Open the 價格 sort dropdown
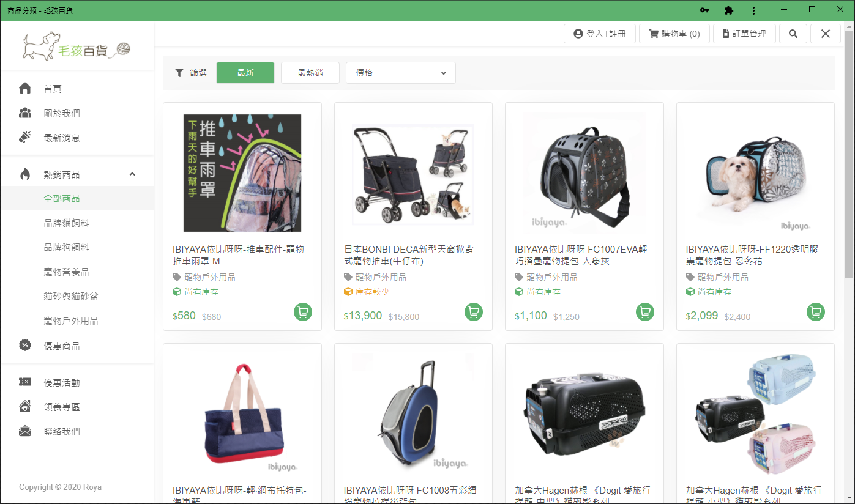 coord(401,73)
